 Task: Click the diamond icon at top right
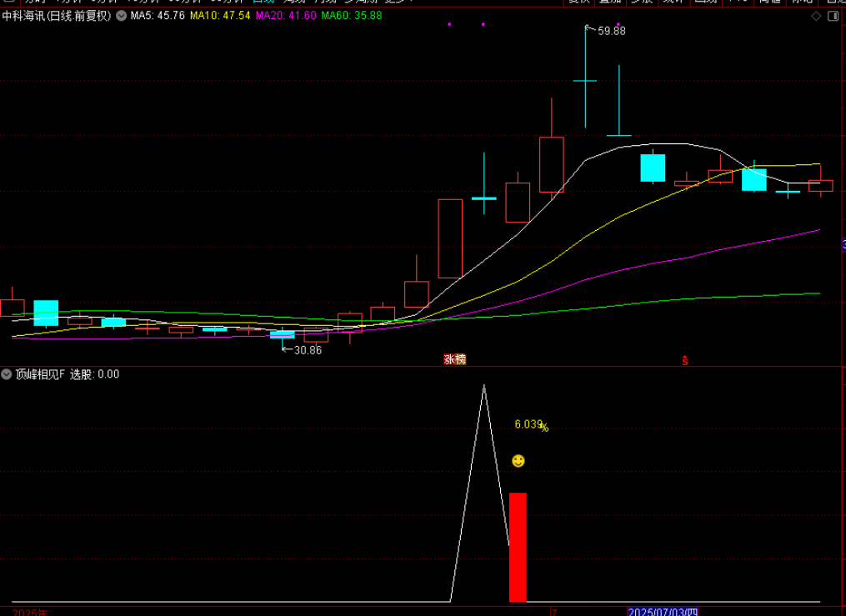816,16
